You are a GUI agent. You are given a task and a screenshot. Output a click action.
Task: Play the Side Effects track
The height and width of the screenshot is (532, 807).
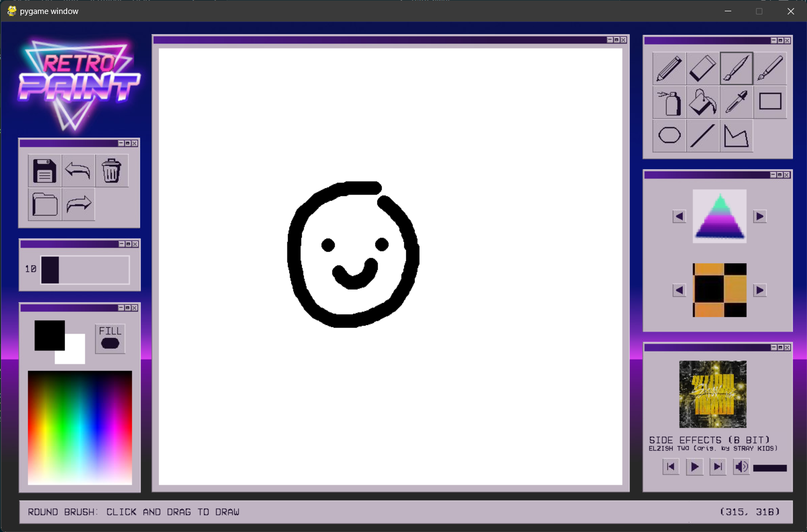(694, 466)
